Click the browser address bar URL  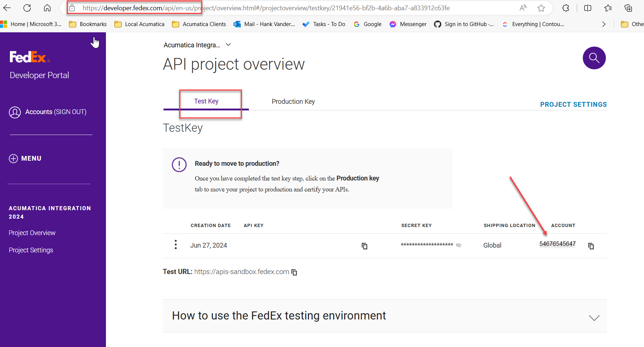(x=266, y=8)
